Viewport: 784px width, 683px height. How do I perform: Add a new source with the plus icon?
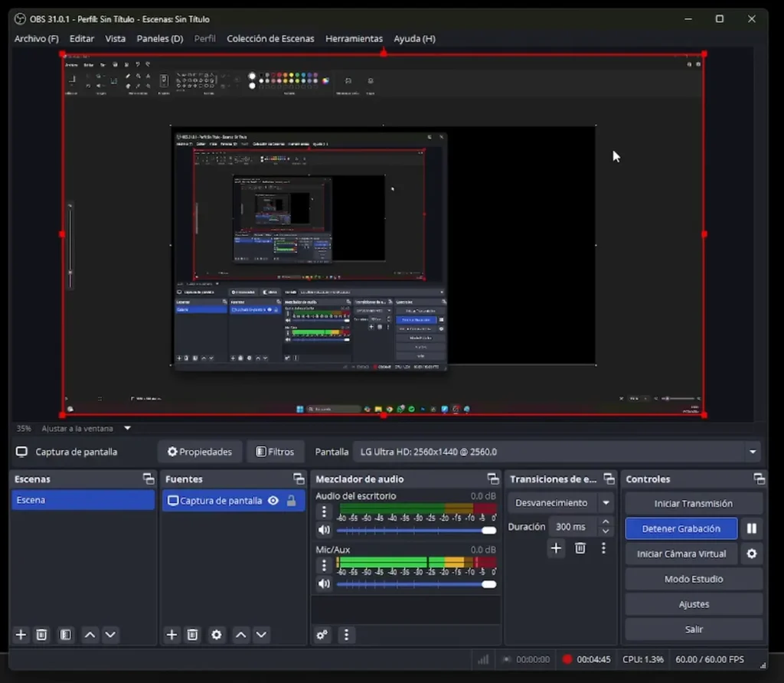pyautogui.click(x=171, y=635)
